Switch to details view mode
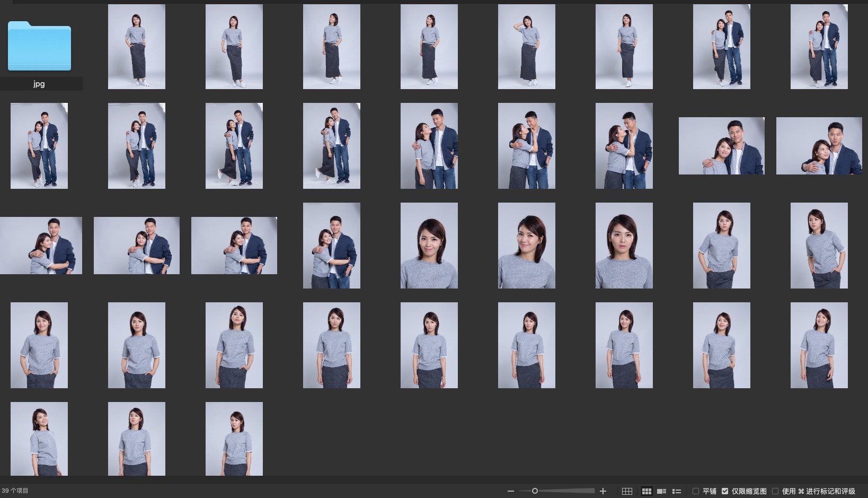 (661, 491)
